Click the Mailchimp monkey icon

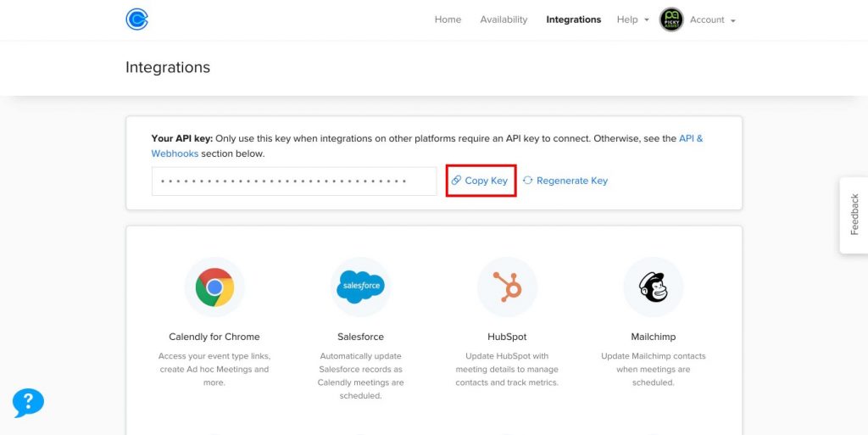654,287
